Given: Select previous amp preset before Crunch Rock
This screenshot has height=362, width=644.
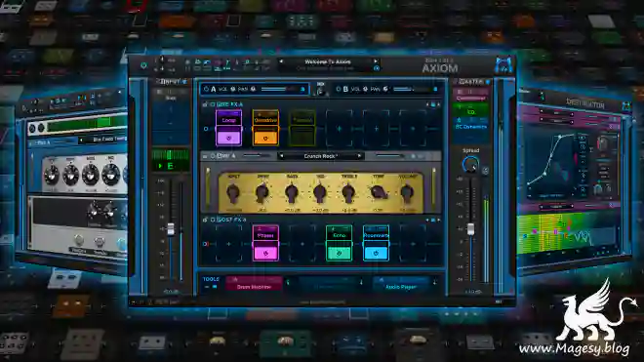Looking at the screenshot, I should pos(281,156).
